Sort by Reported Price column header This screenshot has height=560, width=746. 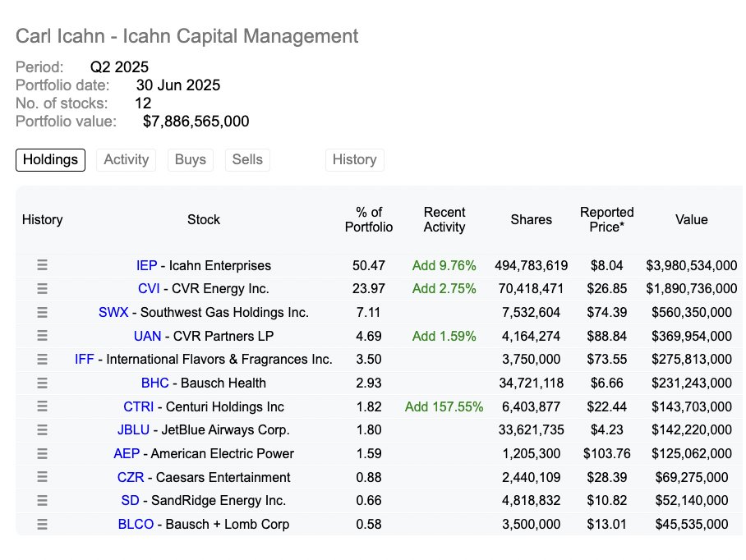[606, 219]
